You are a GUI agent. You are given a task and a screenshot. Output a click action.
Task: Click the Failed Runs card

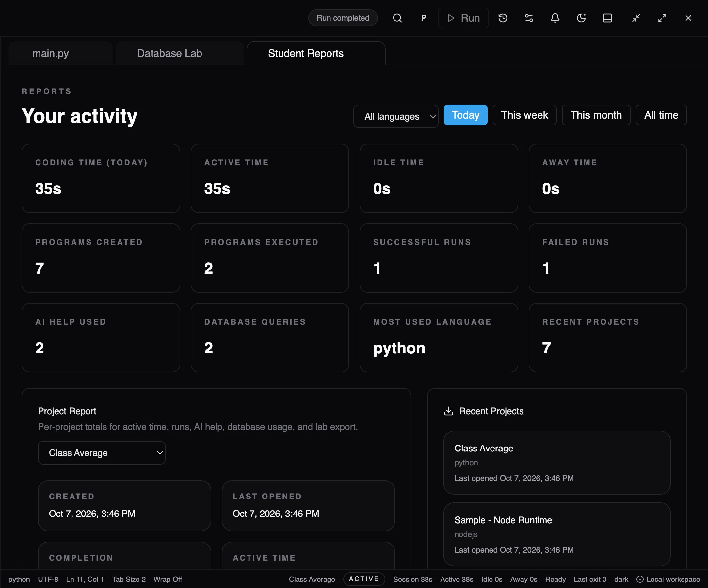[607, 258]
